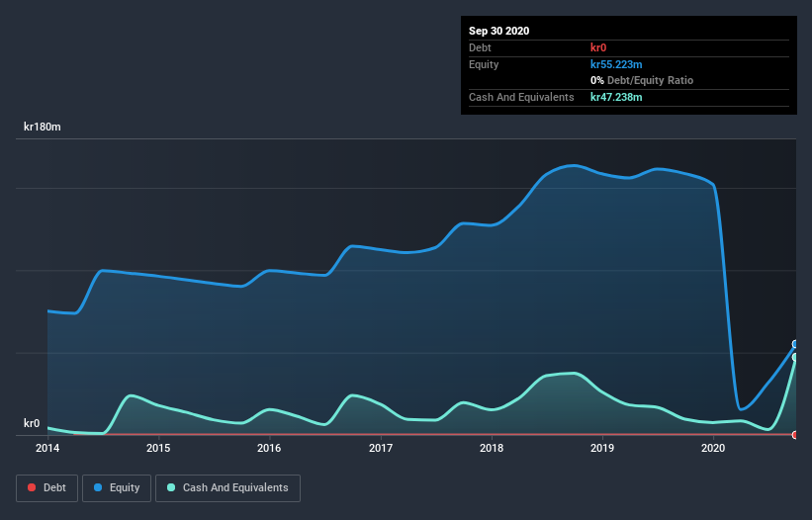This screenshot has height=520, width=812.
Task: Click the kr47.238m cash value
Action: pos(616,97)
